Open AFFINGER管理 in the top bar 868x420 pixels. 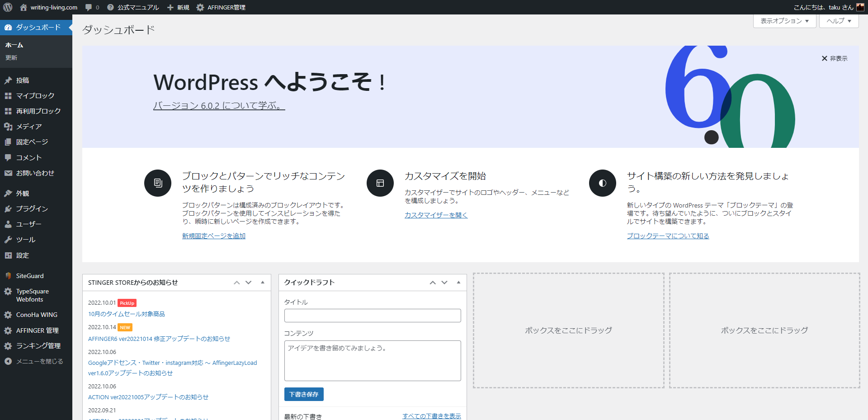tap(221, 7)
